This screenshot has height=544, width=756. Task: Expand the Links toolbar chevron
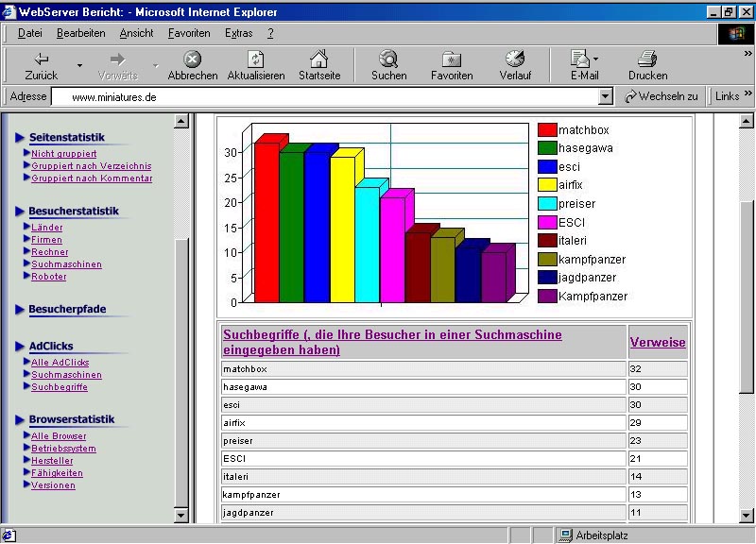click(x=748, y=95)
